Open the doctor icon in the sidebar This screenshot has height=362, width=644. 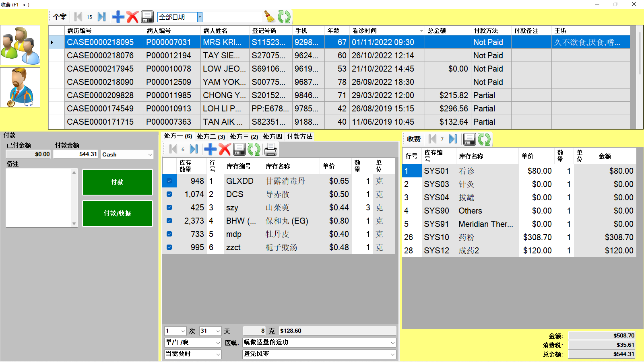[x=20, y=87]
